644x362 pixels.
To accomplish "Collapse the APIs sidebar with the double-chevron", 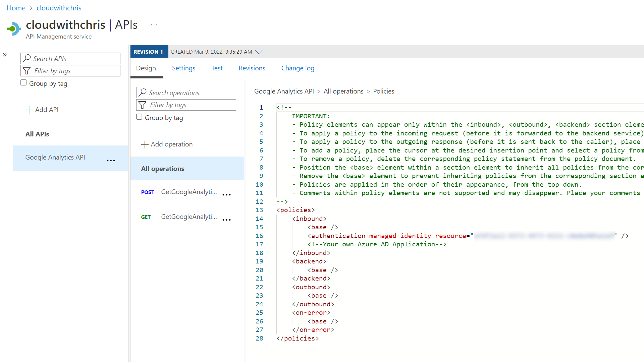I will click(x=5, y=55).
